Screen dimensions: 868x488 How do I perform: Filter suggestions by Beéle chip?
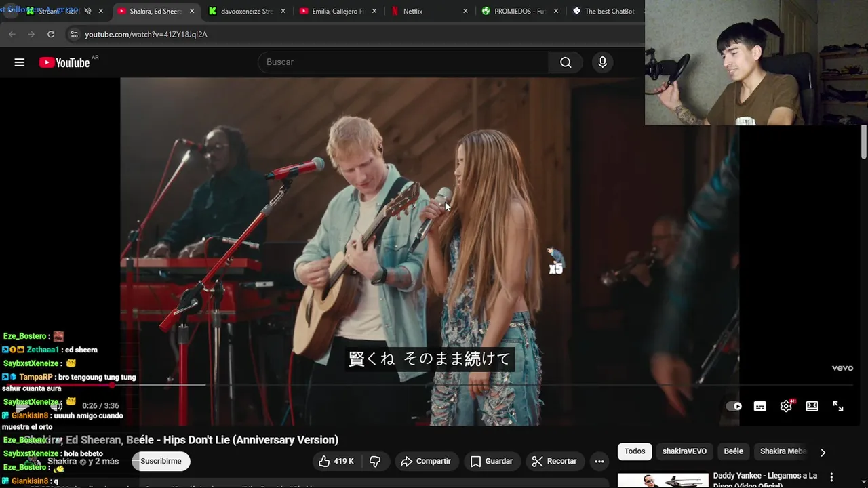pyautogui.click(x=733, y=451)
